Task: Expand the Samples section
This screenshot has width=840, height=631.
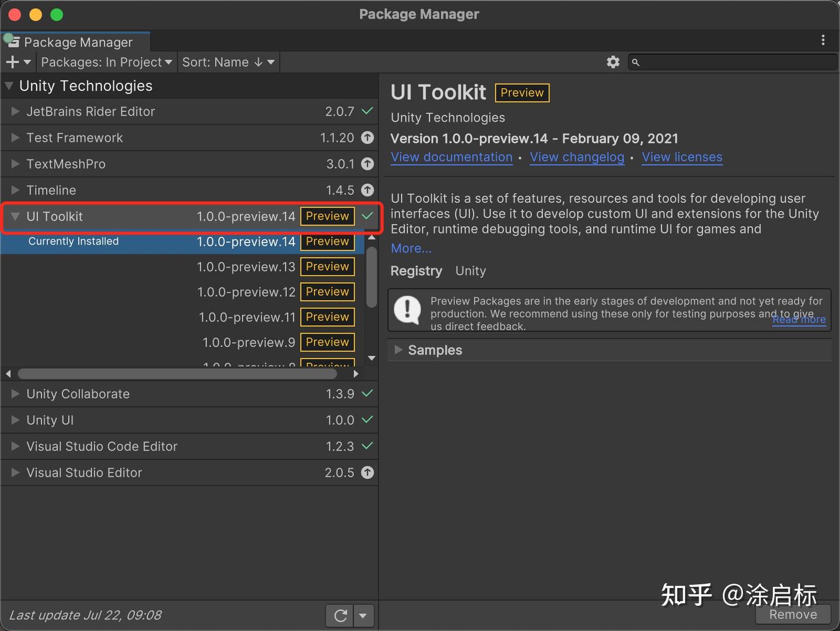Action: pos(398,350)
